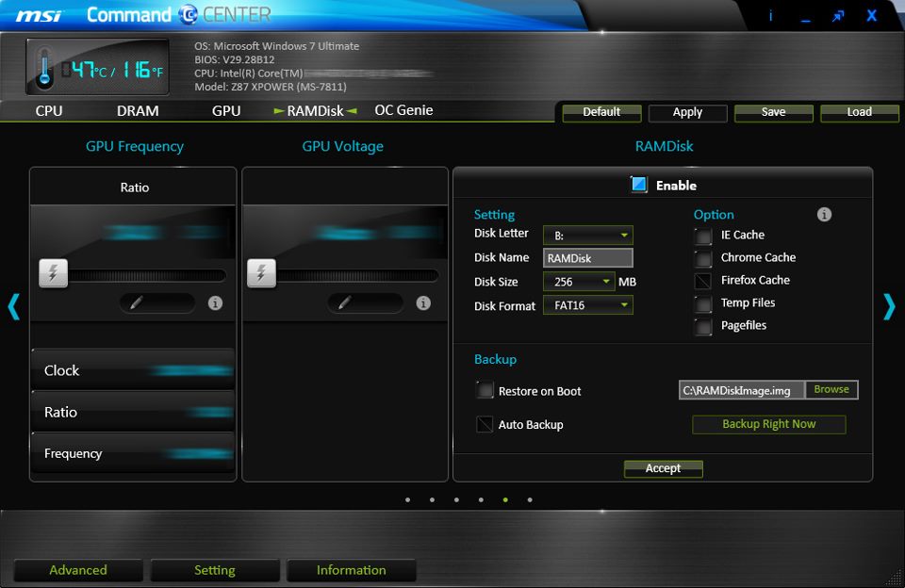Click the Apply button
Viewport: 905px width, 588px height.
[x=687, y=112]
